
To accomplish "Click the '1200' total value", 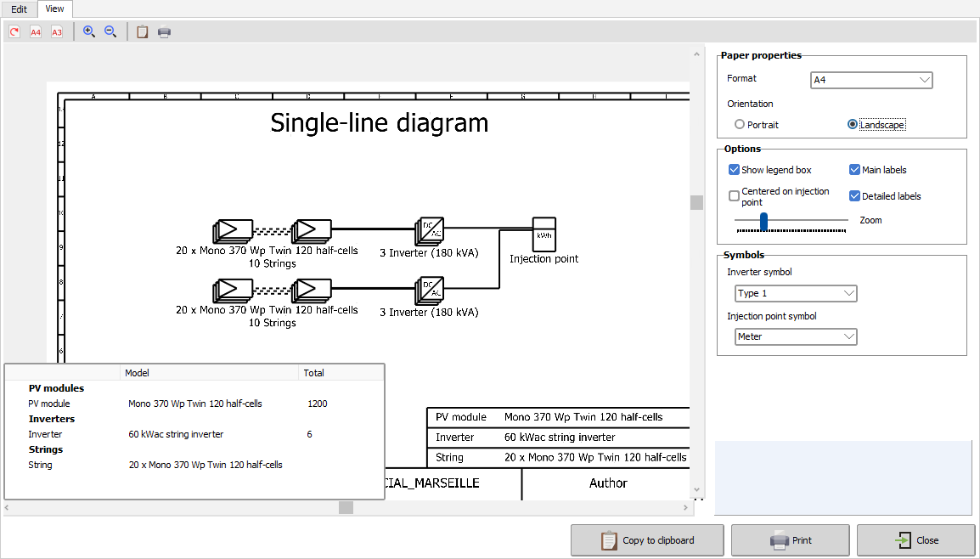I will point(318,404).
